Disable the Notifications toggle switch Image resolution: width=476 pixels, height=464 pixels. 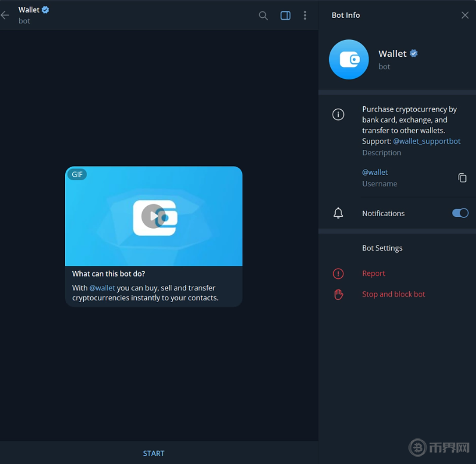(460, 213)
